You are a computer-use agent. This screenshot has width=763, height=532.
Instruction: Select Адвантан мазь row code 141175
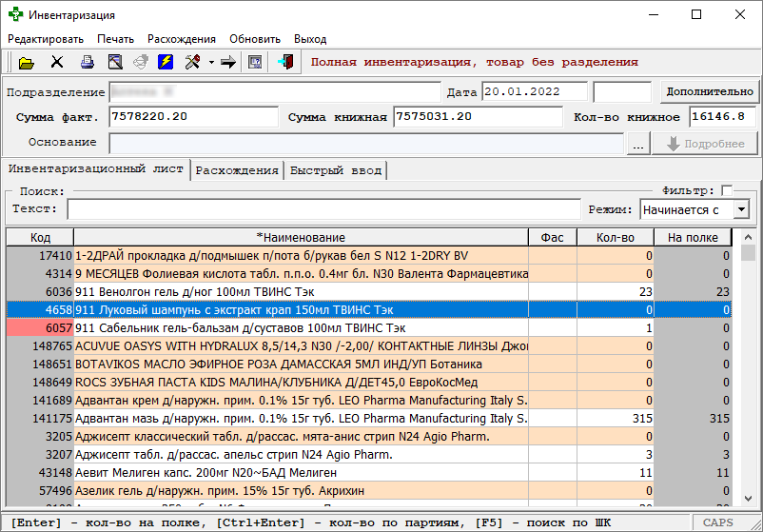point(368,418)
